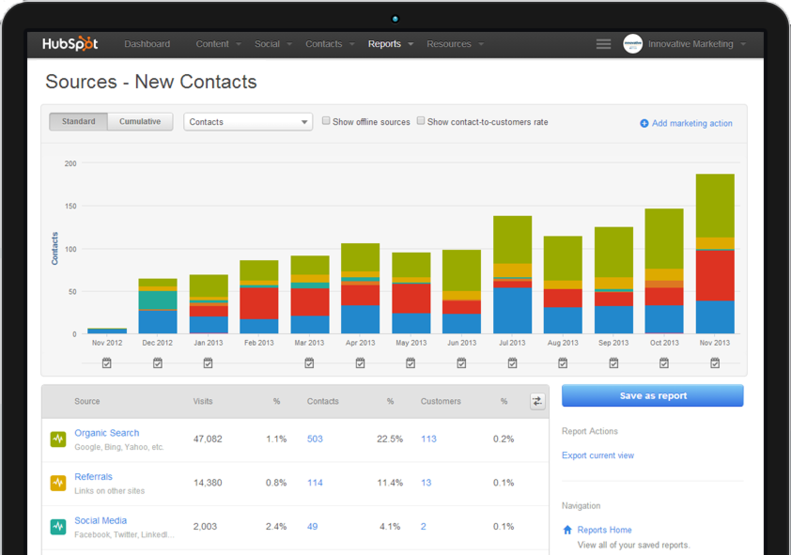This screenshot has width=791, height=555.
Task: Click the Innovative Marketing account avatar
Action: tap(633, 44)
